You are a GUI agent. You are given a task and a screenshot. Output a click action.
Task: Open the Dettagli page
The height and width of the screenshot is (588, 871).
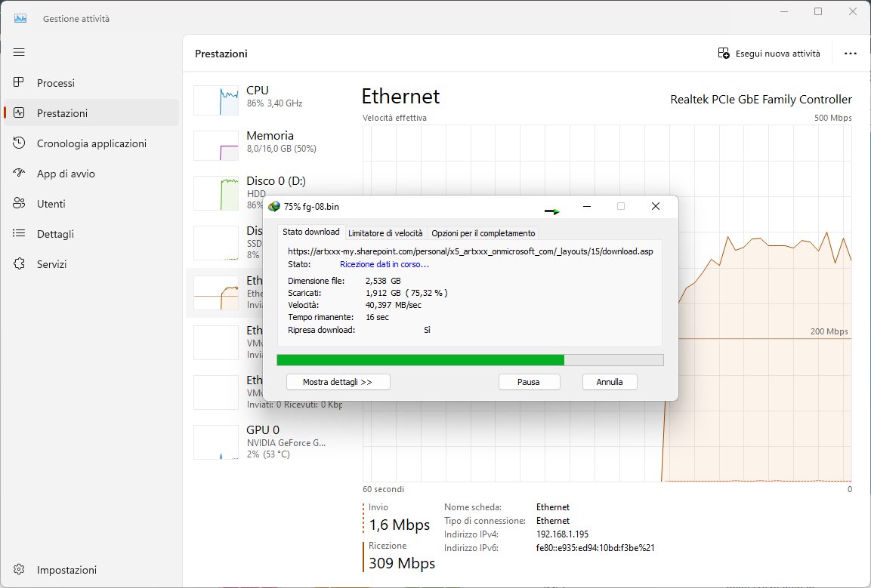(x=55, y=234)
